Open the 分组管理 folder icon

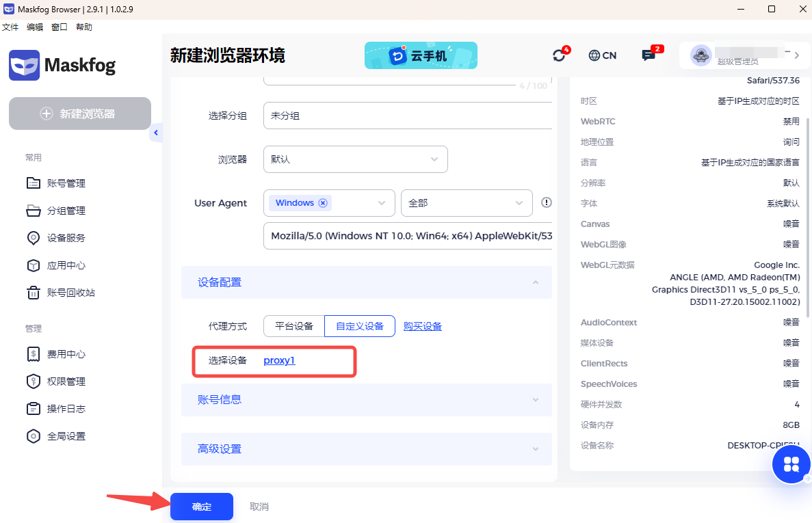[x=33, y=211]
